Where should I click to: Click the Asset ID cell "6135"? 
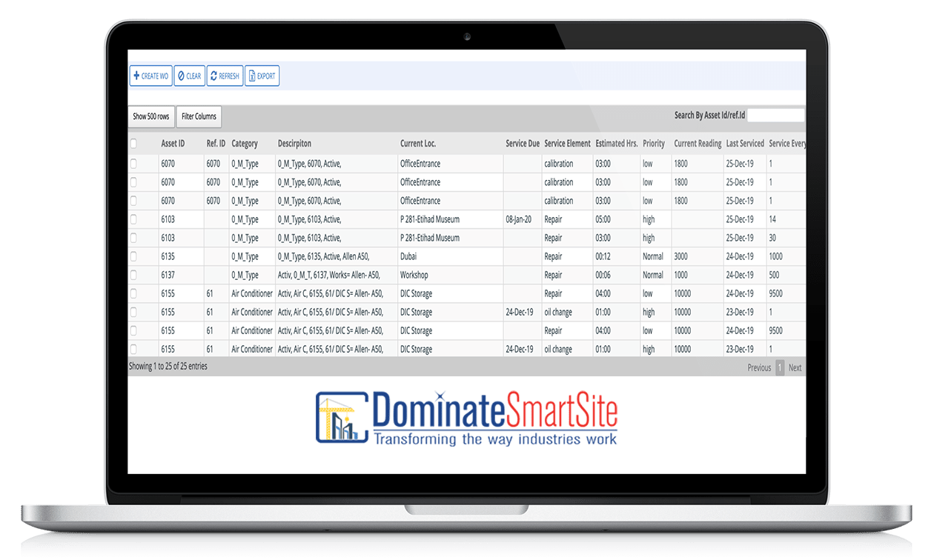click(x=168, y=256)
